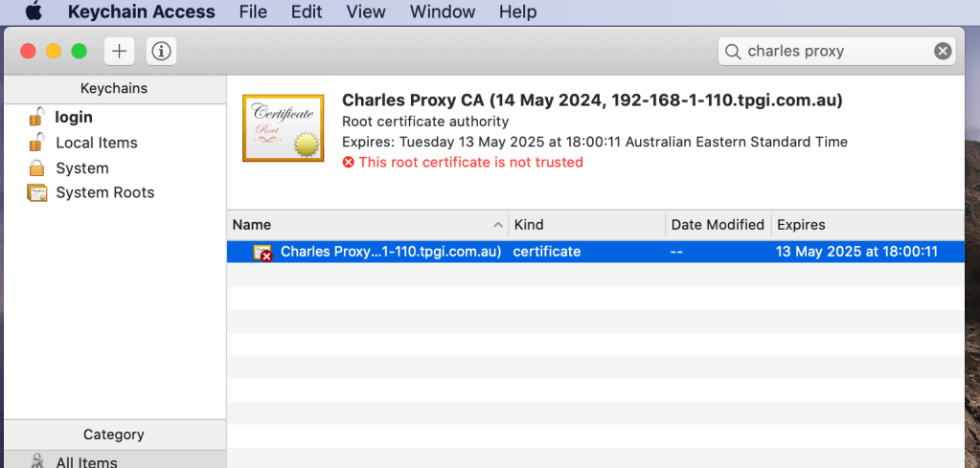Open the Edit menu
Image resolution: width=980 pixels, height=468 pixels.
307,12
